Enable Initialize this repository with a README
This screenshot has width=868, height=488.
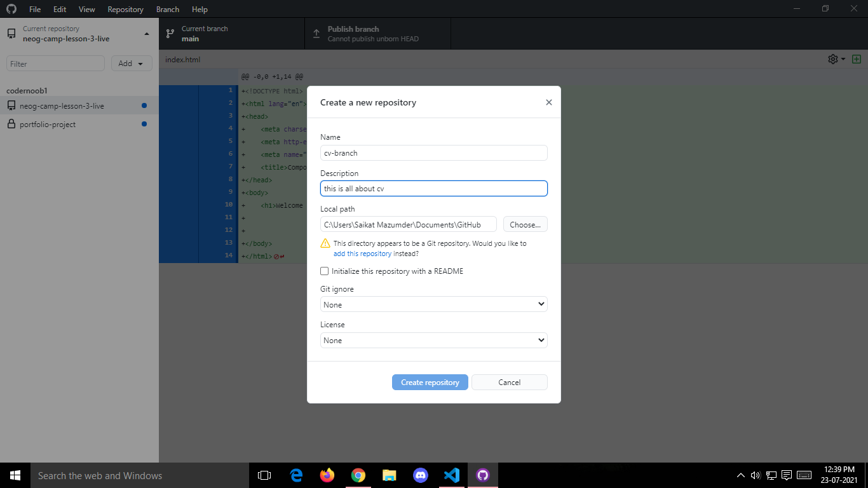pos(325,271)
